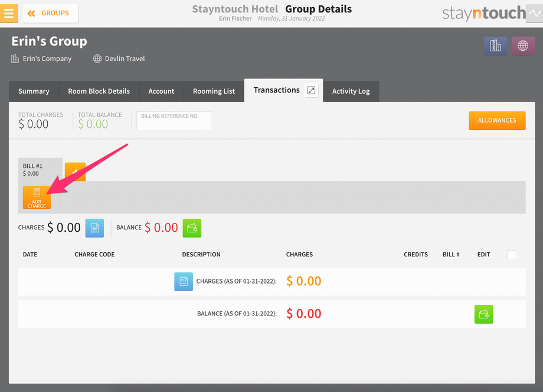
Task: Open the Activity Log tab
Action: coord(351,91)
